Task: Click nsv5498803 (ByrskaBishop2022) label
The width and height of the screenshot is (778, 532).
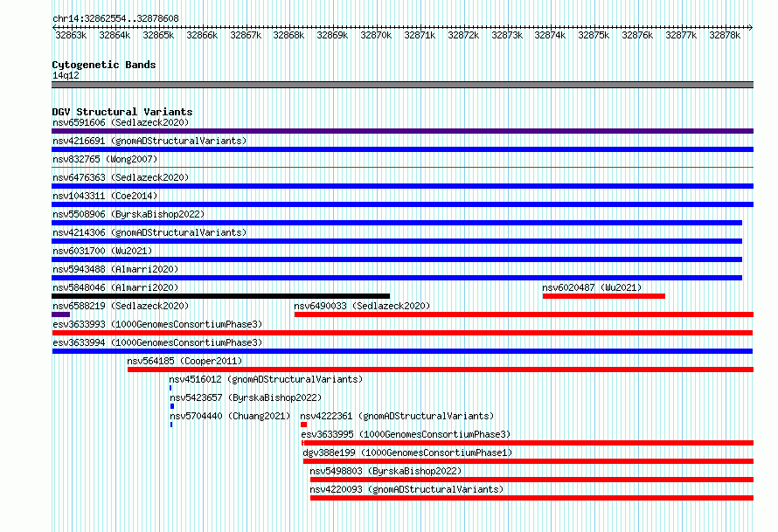Action: tap(386, 471)
